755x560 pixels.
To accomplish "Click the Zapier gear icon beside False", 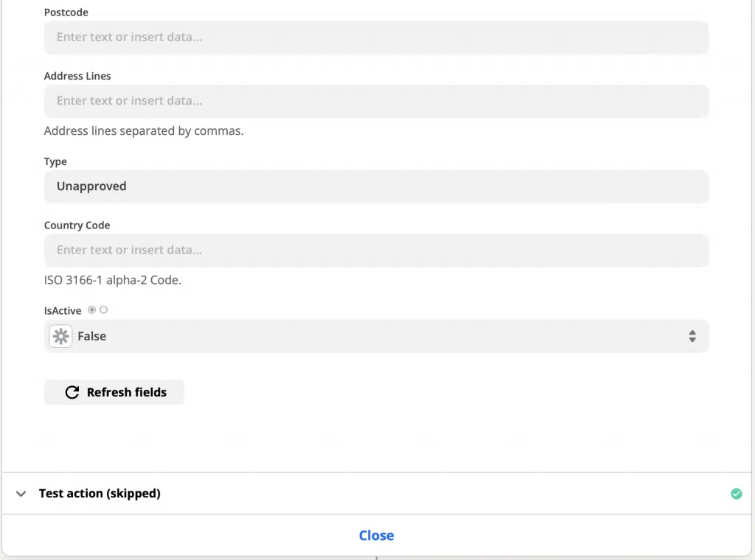I will point(60,336).
